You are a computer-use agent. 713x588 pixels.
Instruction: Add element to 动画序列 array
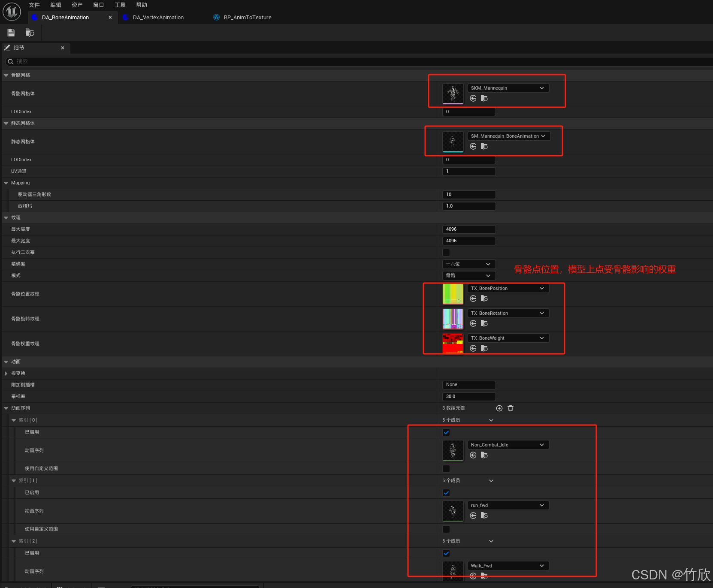point(499,408)
